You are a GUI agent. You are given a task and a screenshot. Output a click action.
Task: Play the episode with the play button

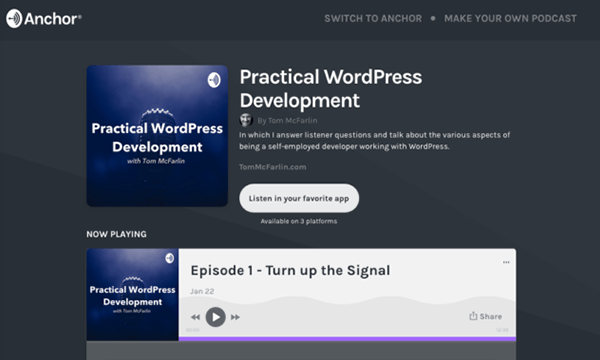[x=215, y=317]
